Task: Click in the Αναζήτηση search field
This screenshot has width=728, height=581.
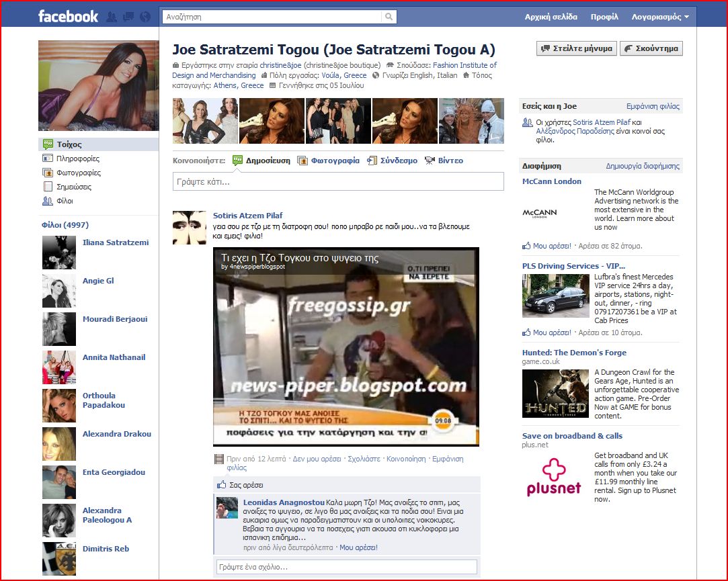Action: point(272,17)
